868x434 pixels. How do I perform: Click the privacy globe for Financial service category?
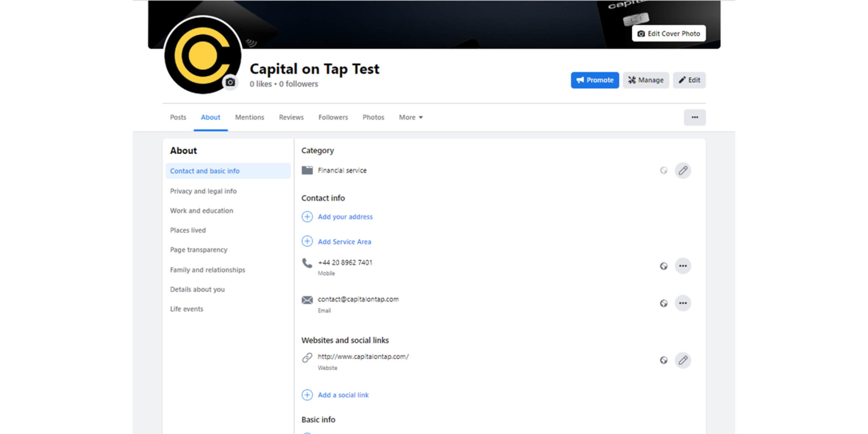tap(664, 170)
